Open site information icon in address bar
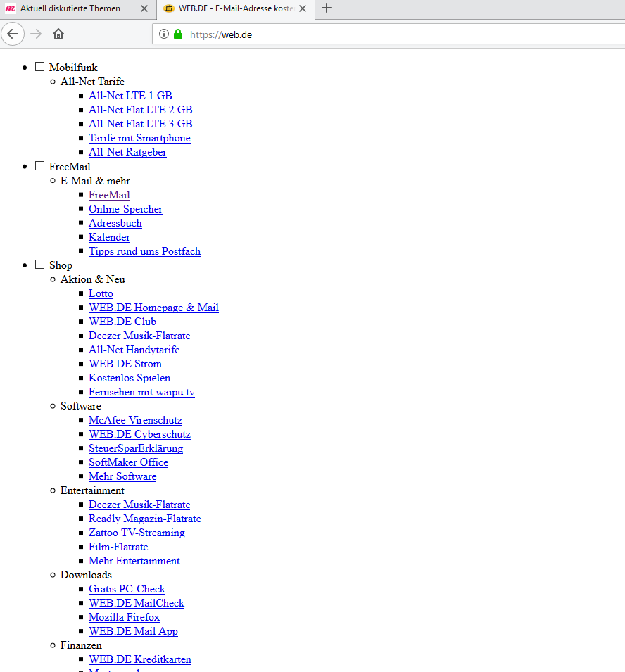Viewport: 625px width, 672px height. [x=164, y=34]
